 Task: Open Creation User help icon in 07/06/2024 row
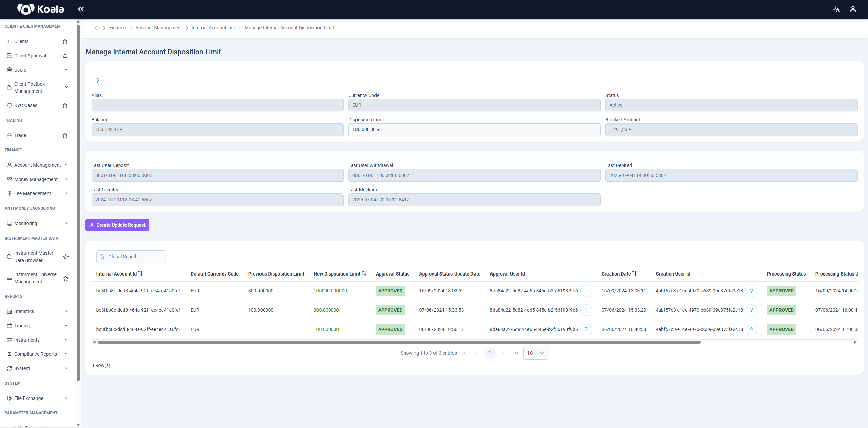pyautogui.click(x=751, y=310)
